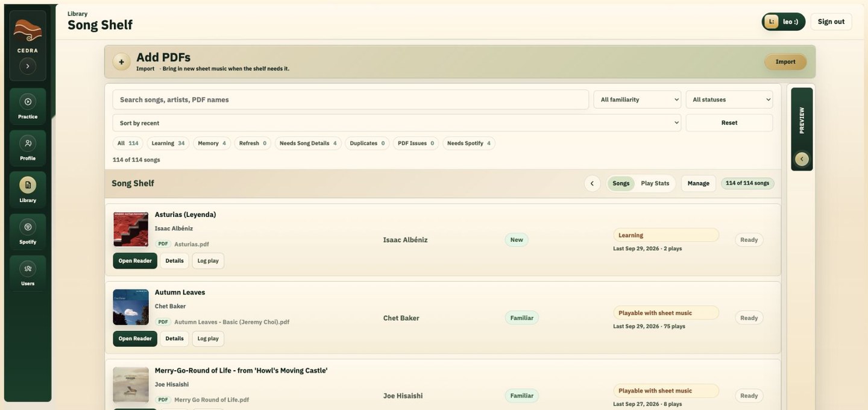Click Sign out
The image size is (868, 410).
[831, 22]
